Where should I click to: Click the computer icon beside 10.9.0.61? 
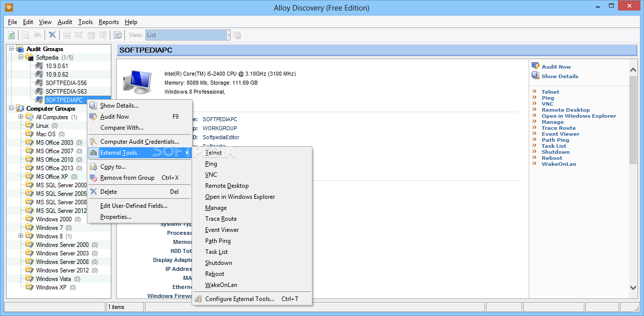(x=40, y=66)
